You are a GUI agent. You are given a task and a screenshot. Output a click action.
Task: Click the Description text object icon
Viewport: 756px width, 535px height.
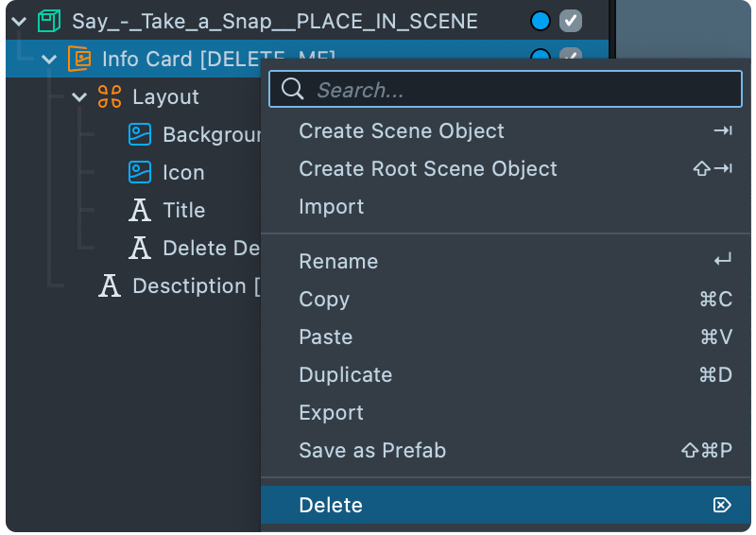point(110,285)
